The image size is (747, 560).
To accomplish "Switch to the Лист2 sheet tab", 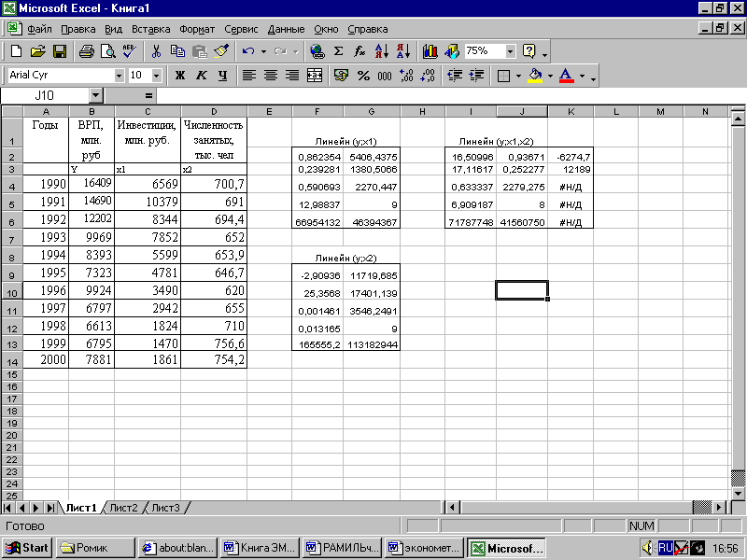I will click(x=123, y=508).
